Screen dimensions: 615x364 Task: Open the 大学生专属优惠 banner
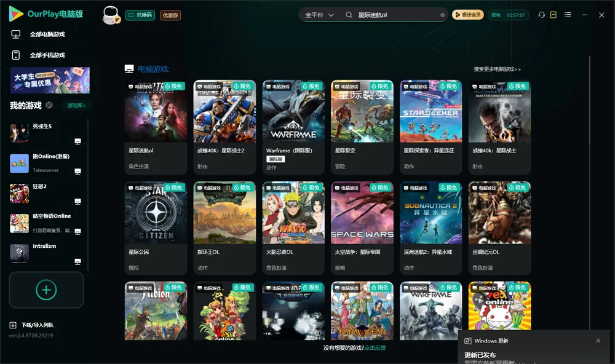(50, 81)
